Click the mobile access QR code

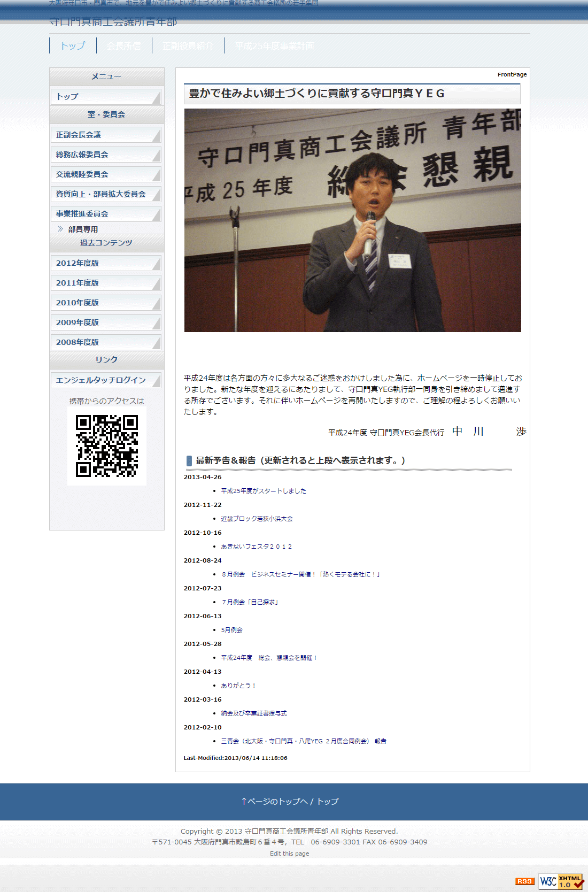click(x=107, y=446)
